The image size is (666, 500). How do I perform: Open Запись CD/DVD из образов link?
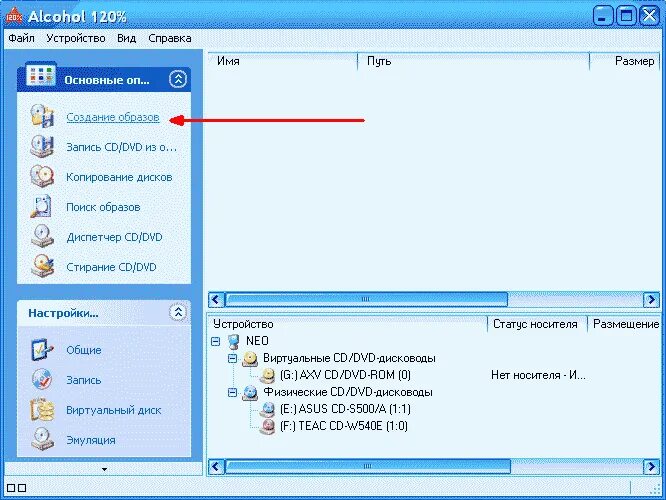pyautogui.click(x=121, y=147)
